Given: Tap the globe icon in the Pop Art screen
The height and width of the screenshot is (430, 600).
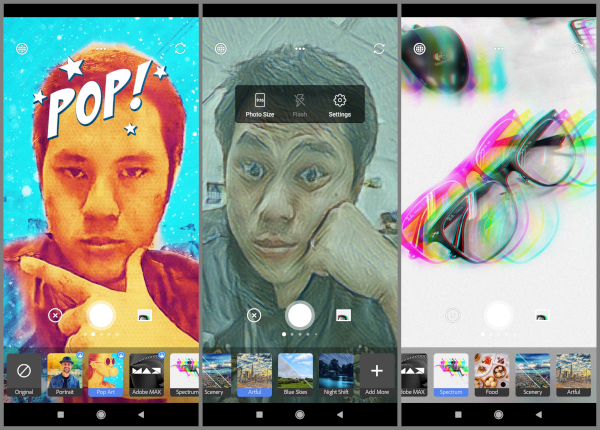Looking at the screenshot, I should point(22,49).
